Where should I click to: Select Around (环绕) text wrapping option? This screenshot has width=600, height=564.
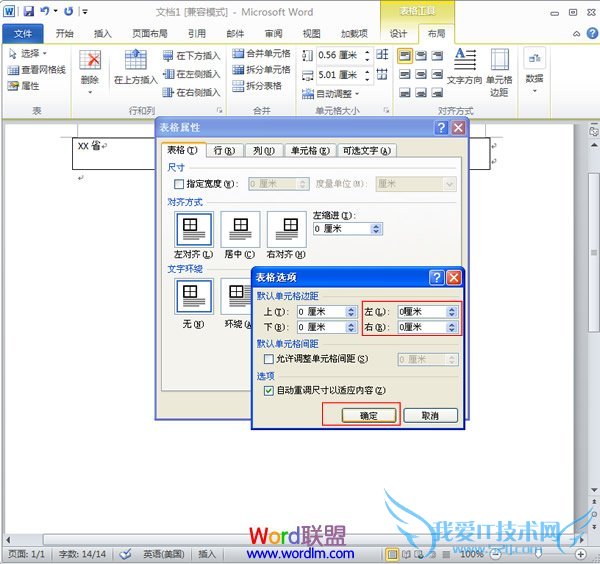[236, 296]
